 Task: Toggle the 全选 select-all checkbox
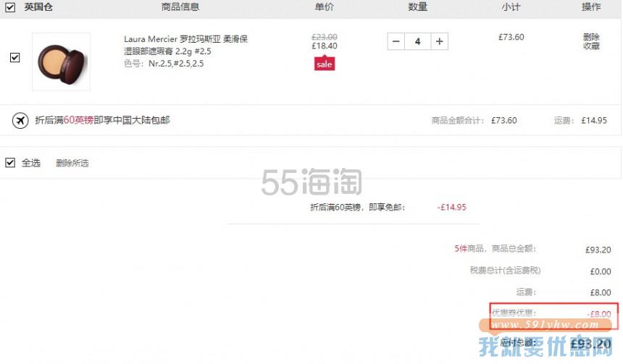(10, 162)
